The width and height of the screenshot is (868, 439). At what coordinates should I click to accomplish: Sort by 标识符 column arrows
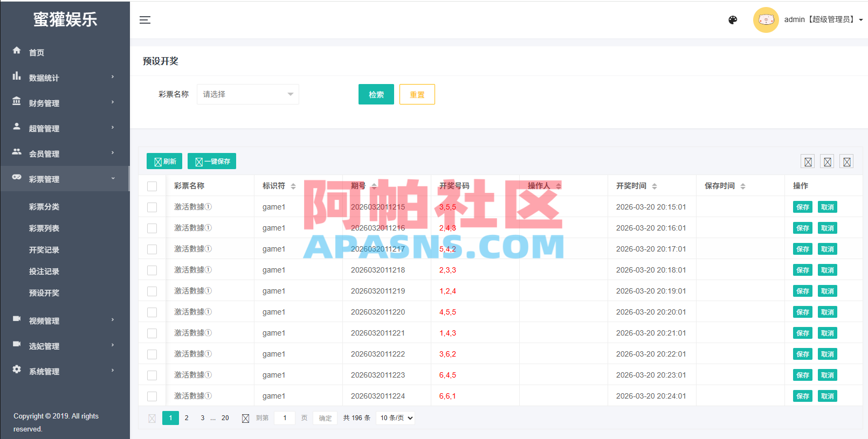293,186
